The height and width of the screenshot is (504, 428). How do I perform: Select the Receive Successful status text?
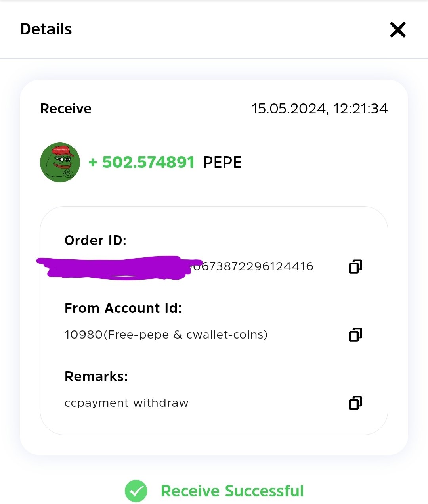232,491
